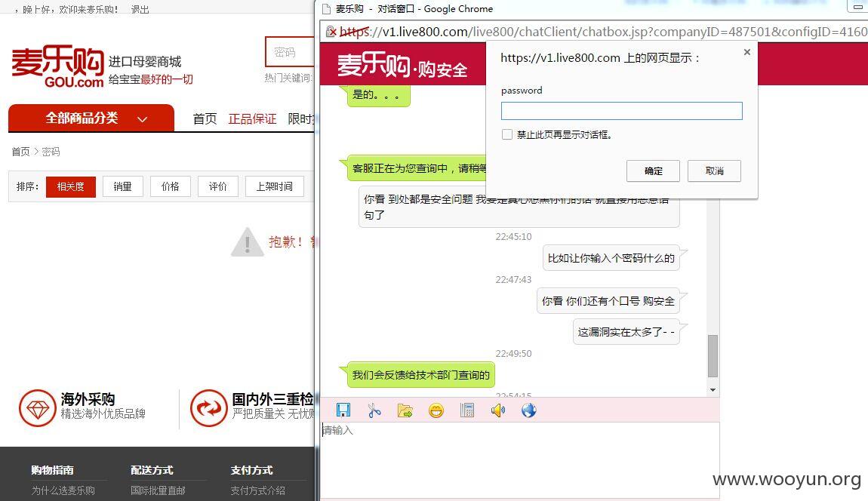Click the 确定 button in password dialog
The image size is (868, 501).
(x=653, y=171)
